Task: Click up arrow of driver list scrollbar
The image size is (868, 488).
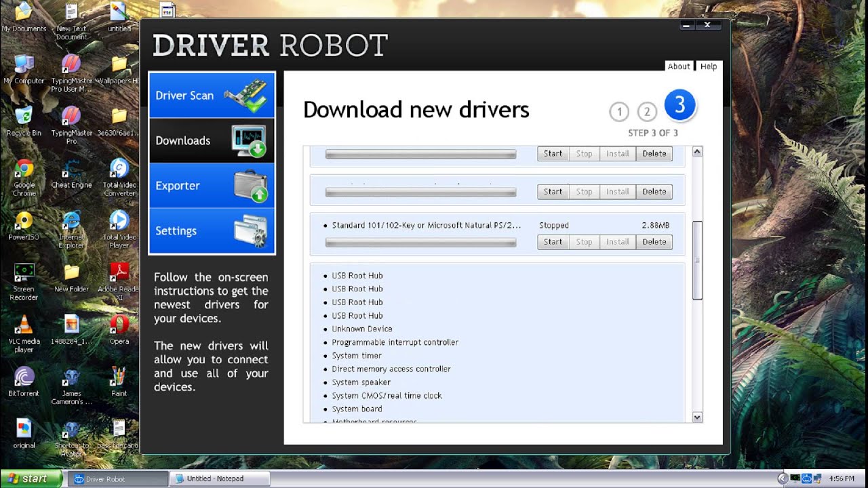Action: pos(697,152)
